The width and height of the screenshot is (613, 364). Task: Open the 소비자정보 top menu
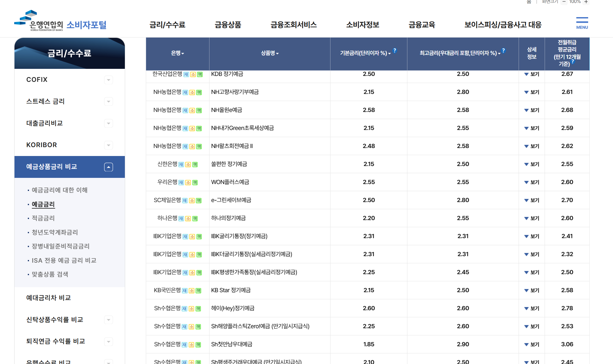point(363,25)
